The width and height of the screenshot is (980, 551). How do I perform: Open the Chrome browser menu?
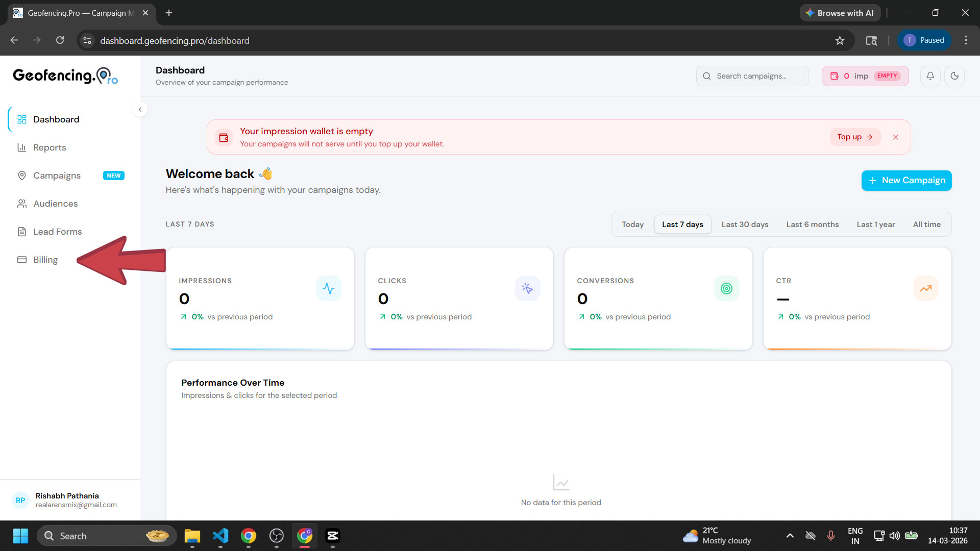(966, 40)
